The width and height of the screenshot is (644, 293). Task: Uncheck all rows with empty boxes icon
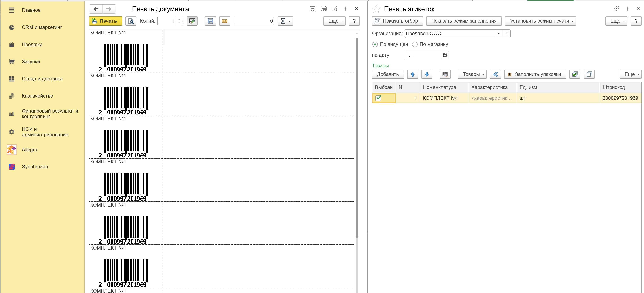click(x=589, y=74)
